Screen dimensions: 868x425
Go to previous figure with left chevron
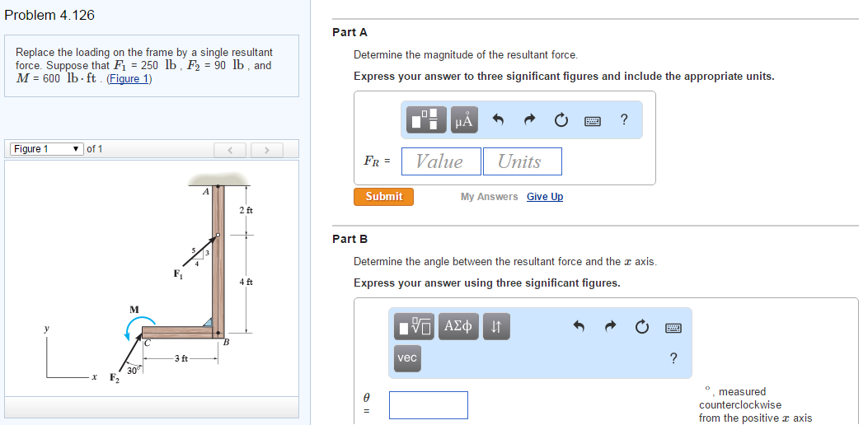(x=230, y=150)
